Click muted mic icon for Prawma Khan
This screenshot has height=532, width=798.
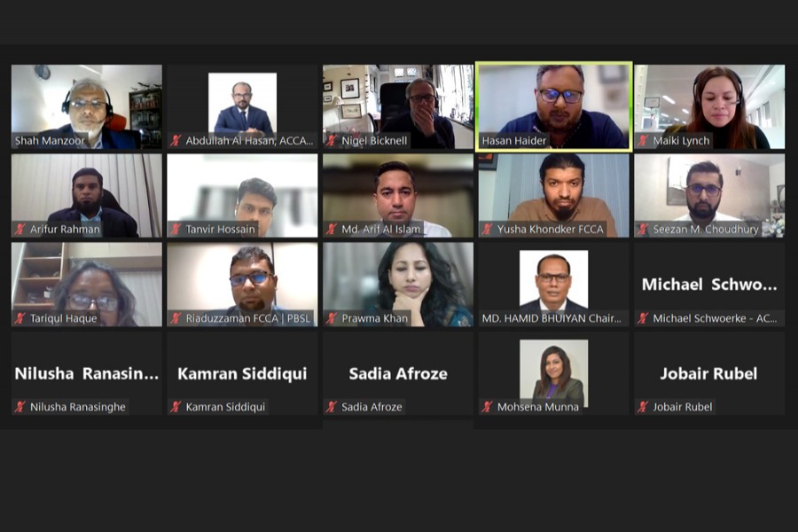pos(332,318)
